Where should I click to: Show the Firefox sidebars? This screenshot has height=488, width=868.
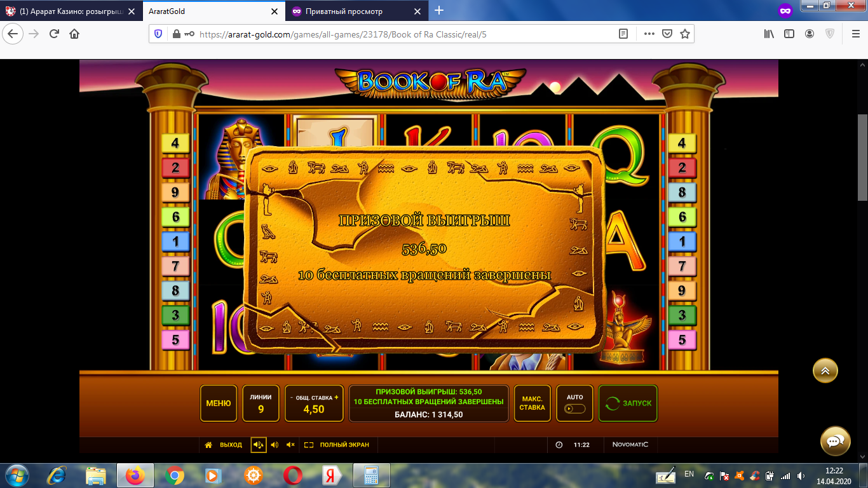789,34
